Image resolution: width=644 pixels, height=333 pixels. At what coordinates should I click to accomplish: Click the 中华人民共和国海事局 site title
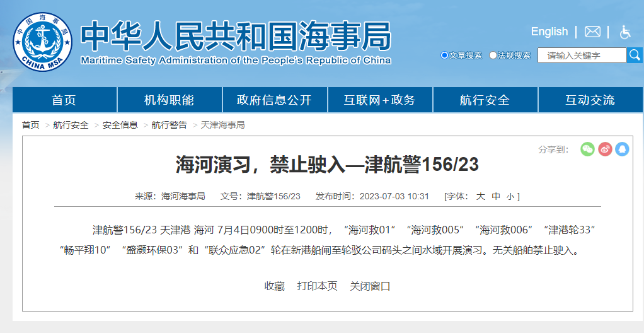[x=235, y=36]
